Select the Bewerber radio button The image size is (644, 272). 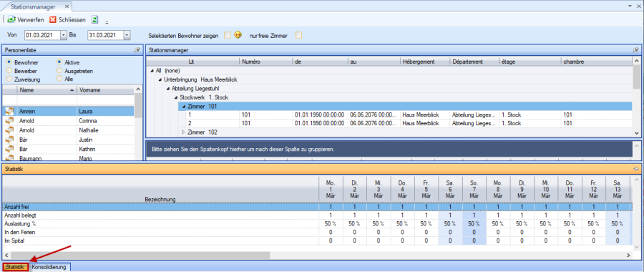coord(9,71)
